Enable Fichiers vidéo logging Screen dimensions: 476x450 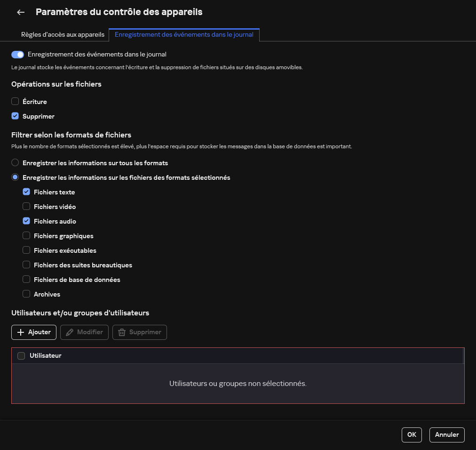click(x=26, y=206)
